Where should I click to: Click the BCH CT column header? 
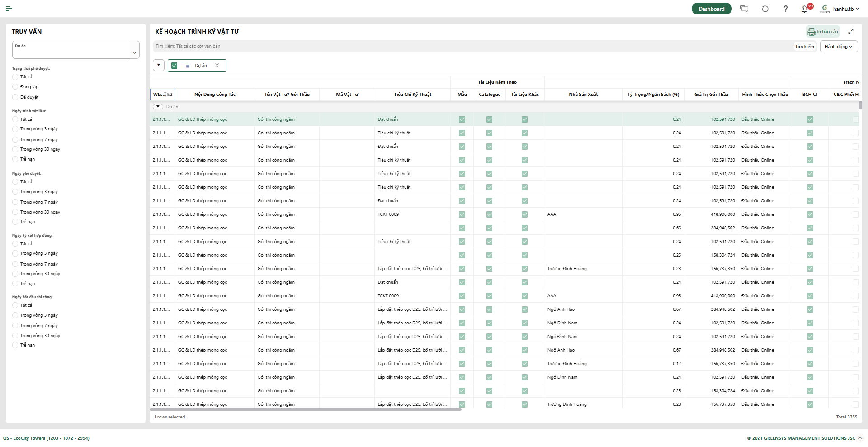(810, 94)
